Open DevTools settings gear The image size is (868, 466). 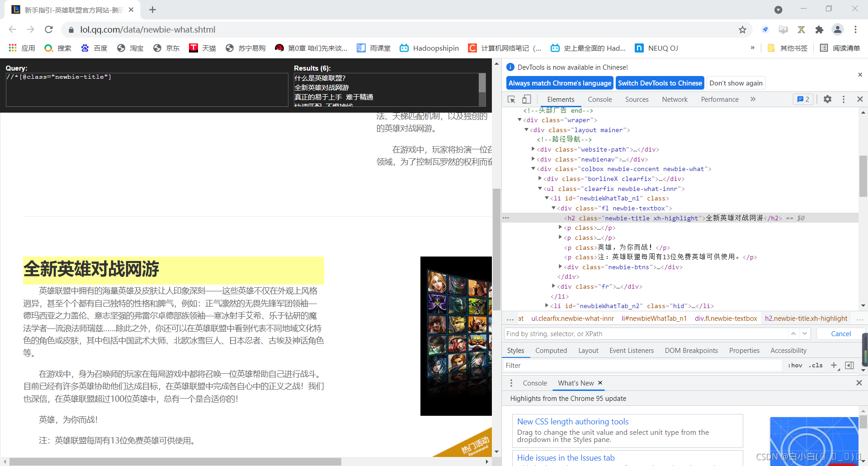[x=827, y=99]
